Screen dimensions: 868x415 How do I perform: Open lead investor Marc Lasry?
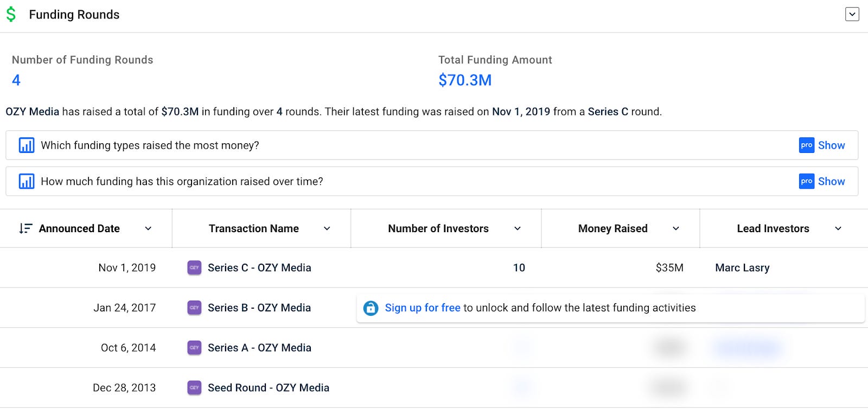pos(742,267)
